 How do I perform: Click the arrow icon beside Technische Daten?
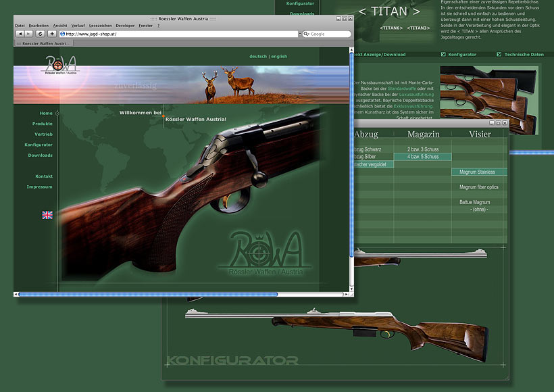click(499, 54)
